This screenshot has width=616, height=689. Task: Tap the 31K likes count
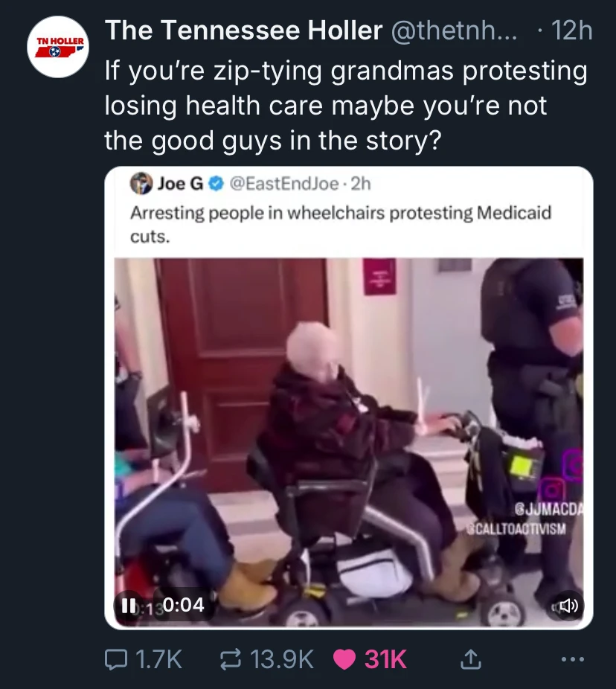(385, 659)
